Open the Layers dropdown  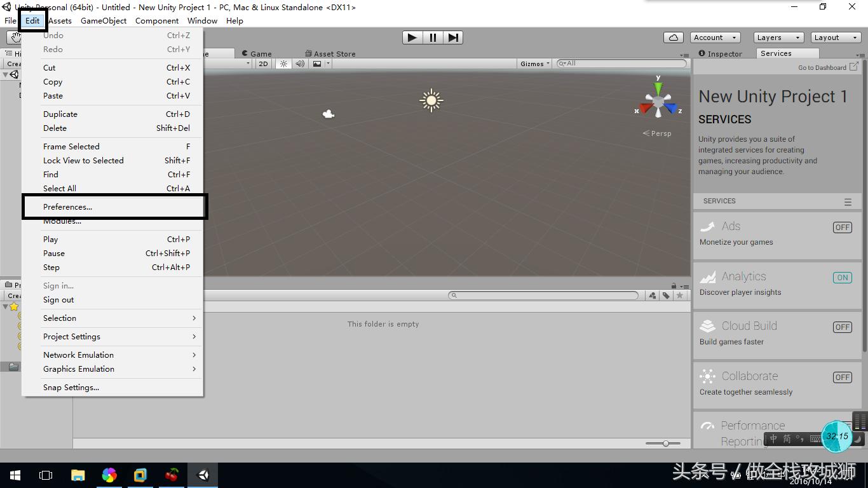[x=776, y=37]
